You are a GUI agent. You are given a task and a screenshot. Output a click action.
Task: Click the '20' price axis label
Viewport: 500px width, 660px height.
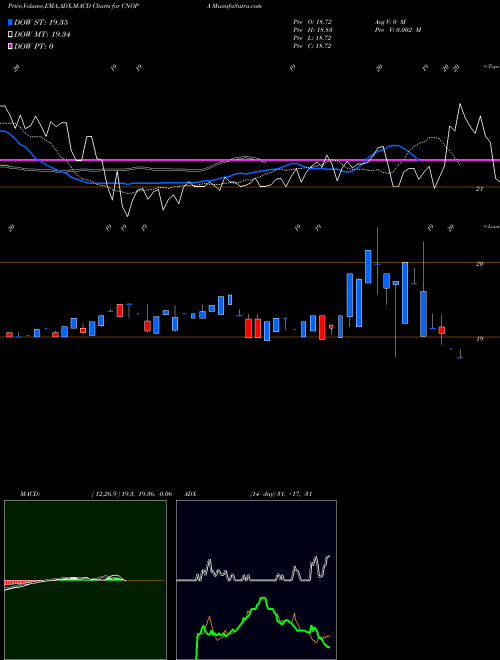tap(479, 264)
